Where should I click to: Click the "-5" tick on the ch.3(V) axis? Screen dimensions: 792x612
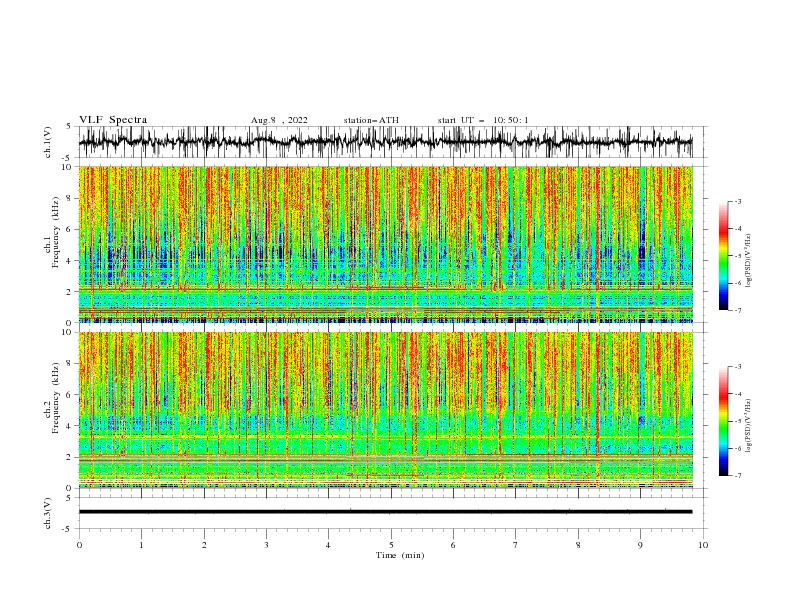pos(67,529)
